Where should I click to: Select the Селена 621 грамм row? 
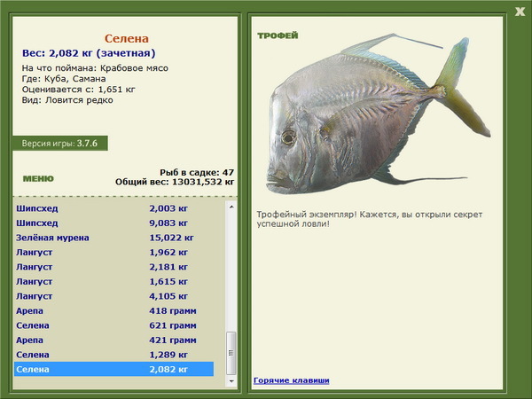(114, 325)
